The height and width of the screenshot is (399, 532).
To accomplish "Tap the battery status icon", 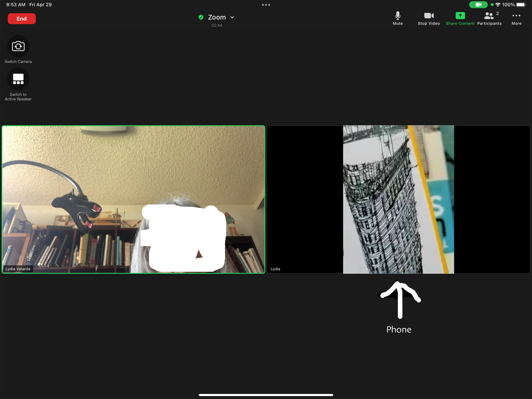I will [x=521, y=5].
